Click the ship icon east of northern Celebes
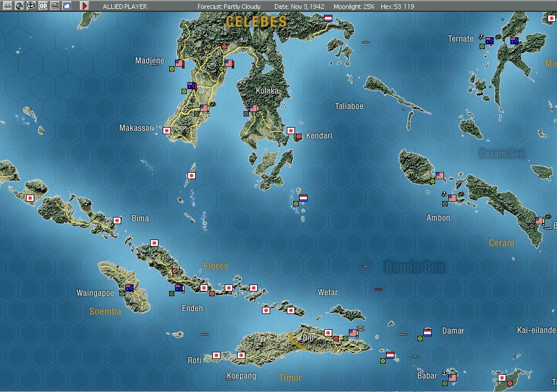Image resolution: width=557 pixels, height=392 pixels. click(x=366, y=42)
